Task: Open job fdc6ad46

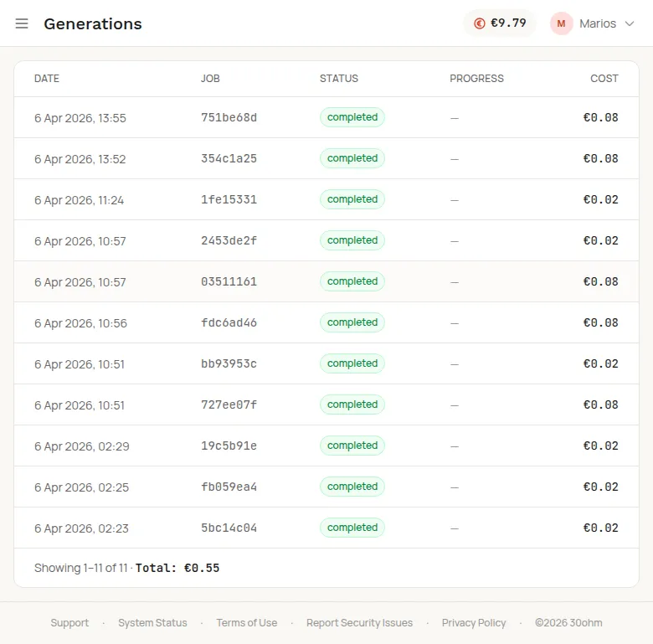Action: [229, 322]
